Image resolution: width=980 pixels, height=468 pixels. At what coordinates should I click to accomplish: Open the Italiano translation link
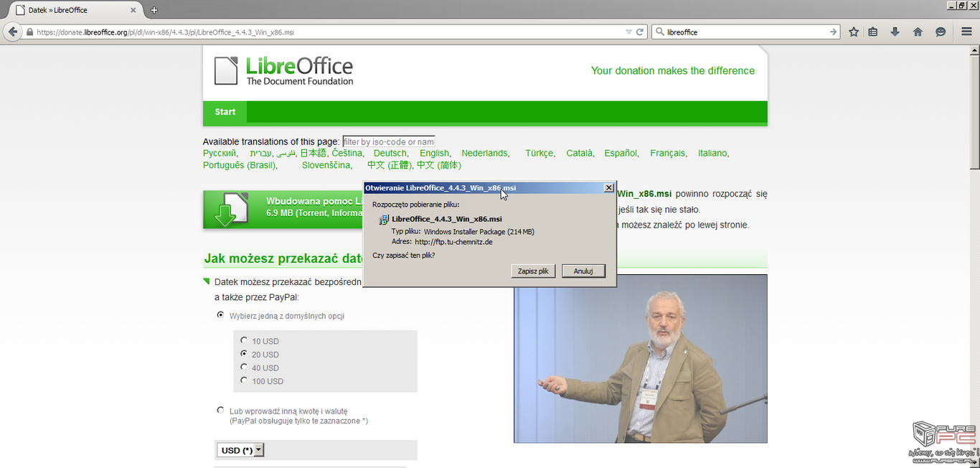712,153
